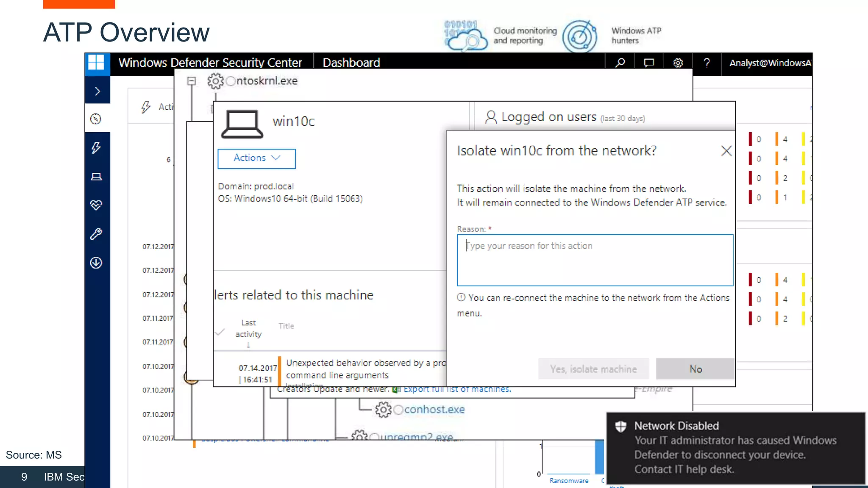Click the ntoskrnl.exe gear process icon
The image size is (868, 488).
(x=215, y=80)
